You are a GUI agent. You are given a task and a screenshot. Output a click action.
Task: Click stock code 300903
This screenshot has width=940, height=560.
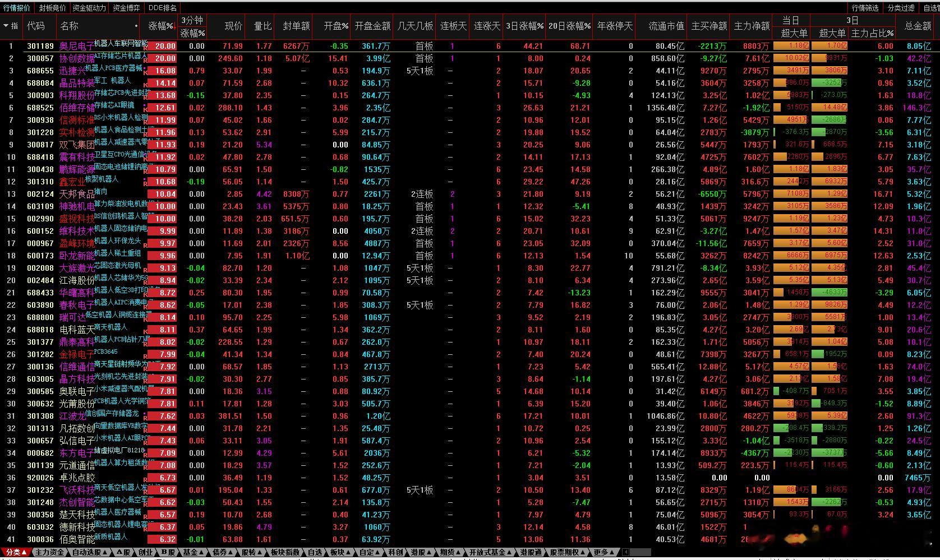coord(40,95)
